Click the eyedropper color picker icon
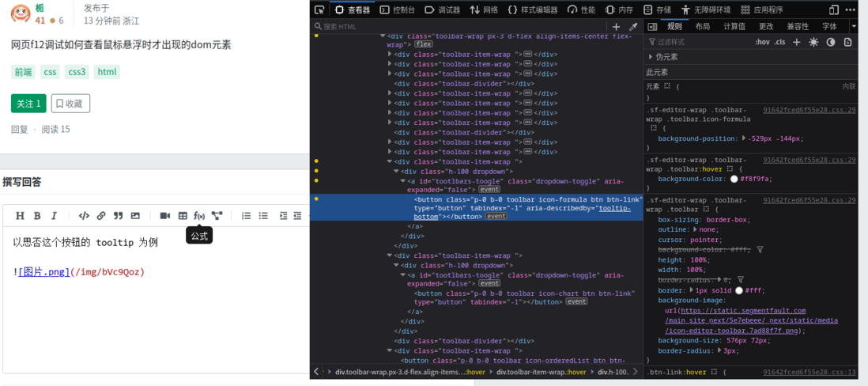The height and width of the screenshot is (386, 868). pyautogui.click(x=633, y=27)
